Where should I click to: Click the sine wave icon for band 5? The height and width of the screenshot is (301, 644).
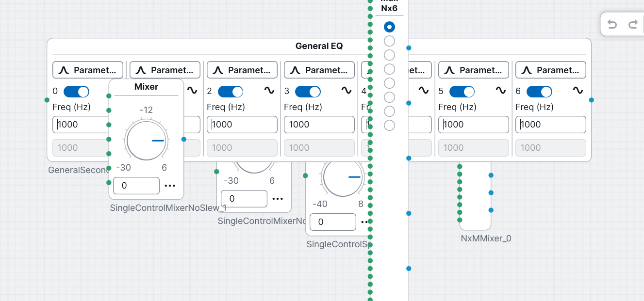tap(500, 90)
